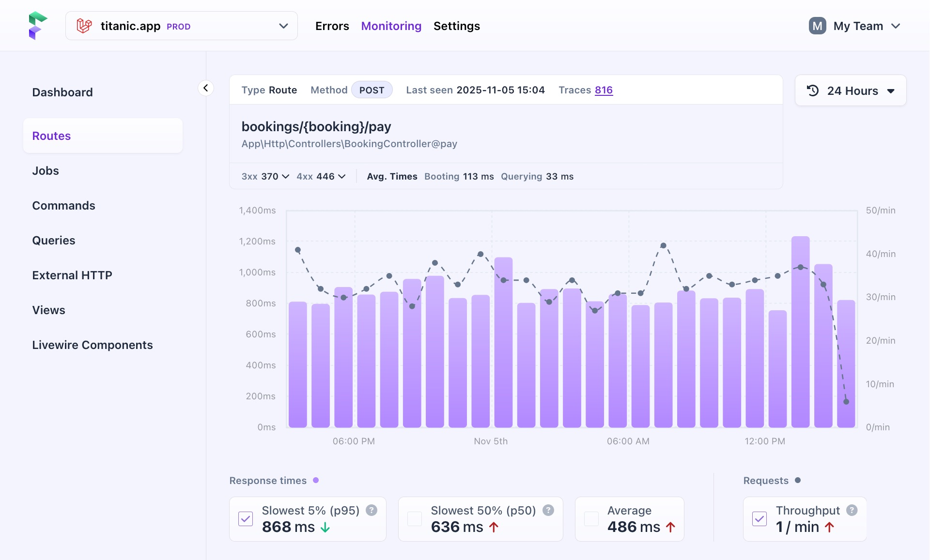Enable the Average response time checkbox
The height and width of the screenshot is (560, 930).
591,519
